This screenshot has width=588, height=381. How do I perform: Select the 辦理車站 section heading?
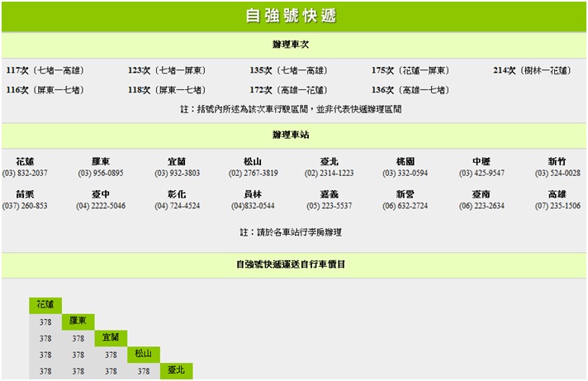(x=291, y=135)
